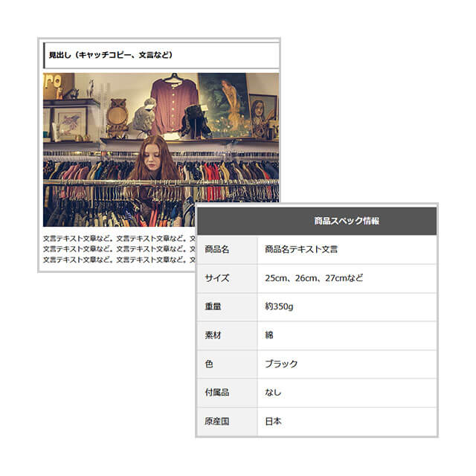Click the description paragraph below the photo
The image size is (476, 476).
coord(115,249)
